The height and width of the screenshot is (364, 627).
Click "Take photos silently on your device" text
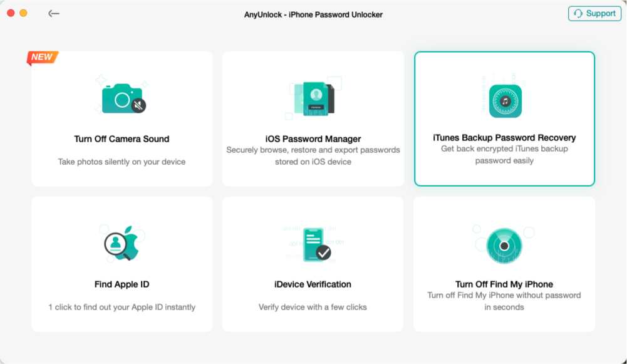click(122, 162)
